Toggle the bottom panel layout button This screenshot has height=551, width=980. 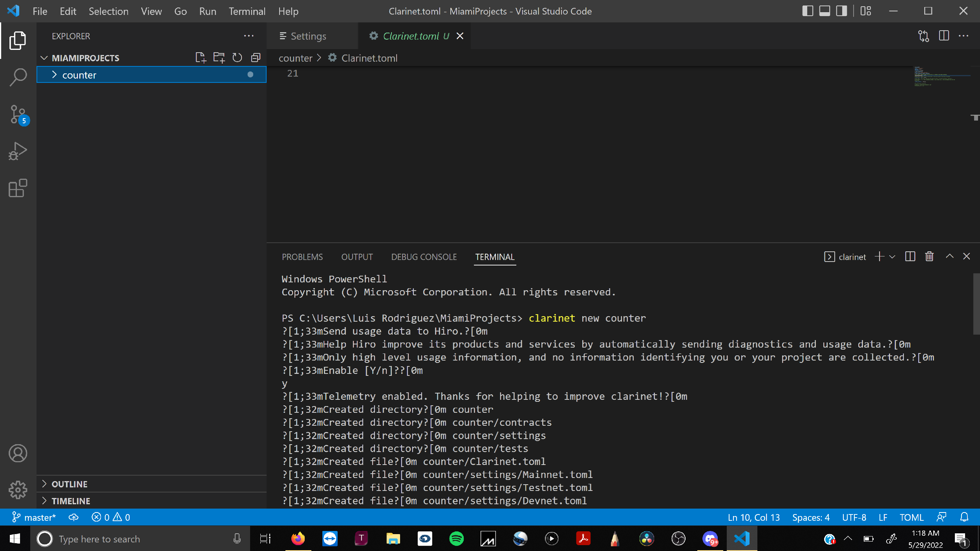tap(824, 11)
